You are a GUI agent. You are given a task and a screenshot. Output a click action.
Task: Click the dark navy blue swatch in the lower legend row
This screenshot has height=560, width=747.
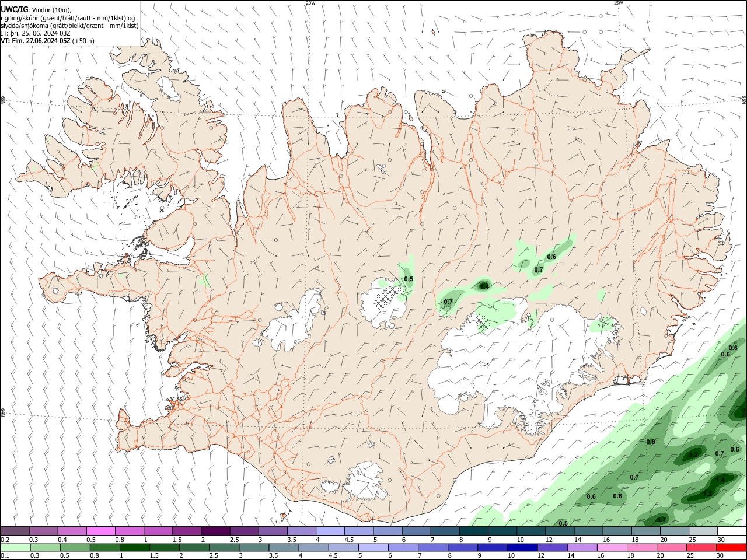(x=521, y=547)
